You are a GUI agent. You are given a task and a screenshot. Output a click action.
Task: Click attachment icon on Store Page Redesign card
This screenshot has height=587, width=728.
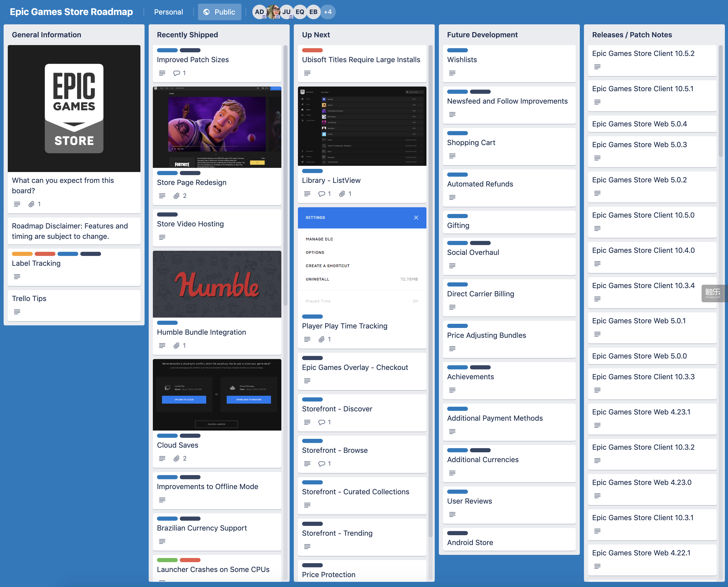176,196
